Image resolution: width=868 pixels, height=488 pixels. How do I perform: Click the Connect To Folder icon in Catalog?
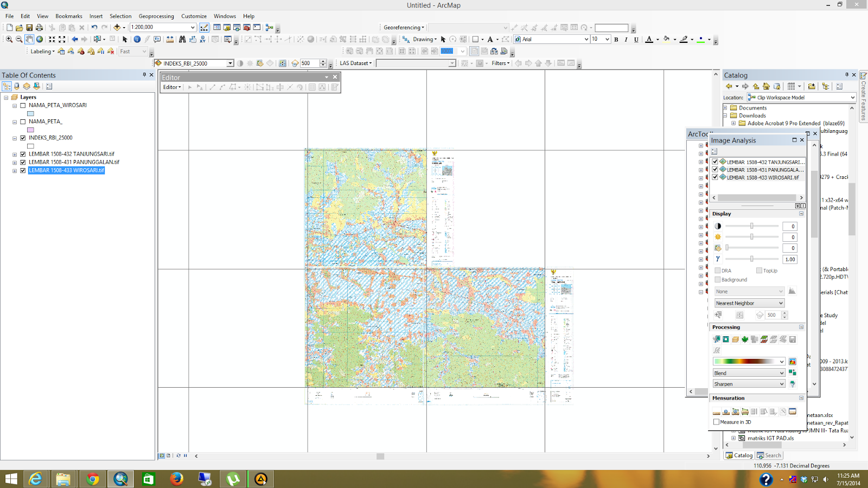pos(812,86)
